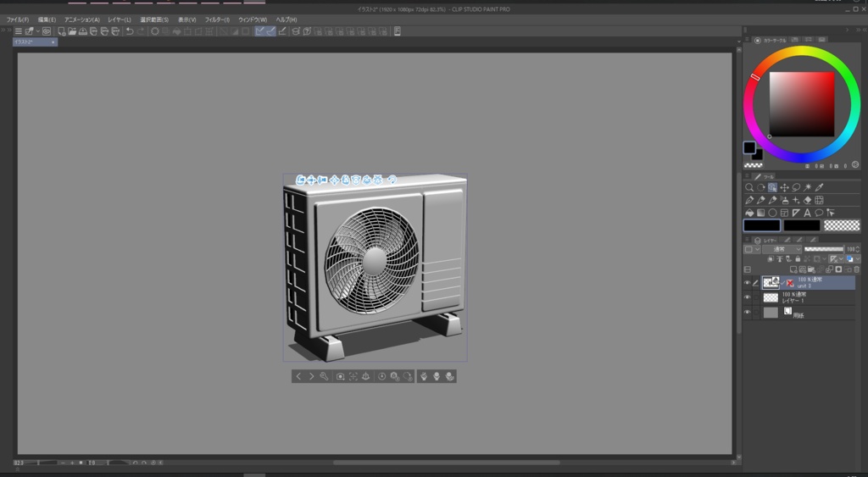The height and width of the screenshot is (477, 868).
Task: Select the Object operation tool
Action: pyautogui.click(x=772, y=188)
